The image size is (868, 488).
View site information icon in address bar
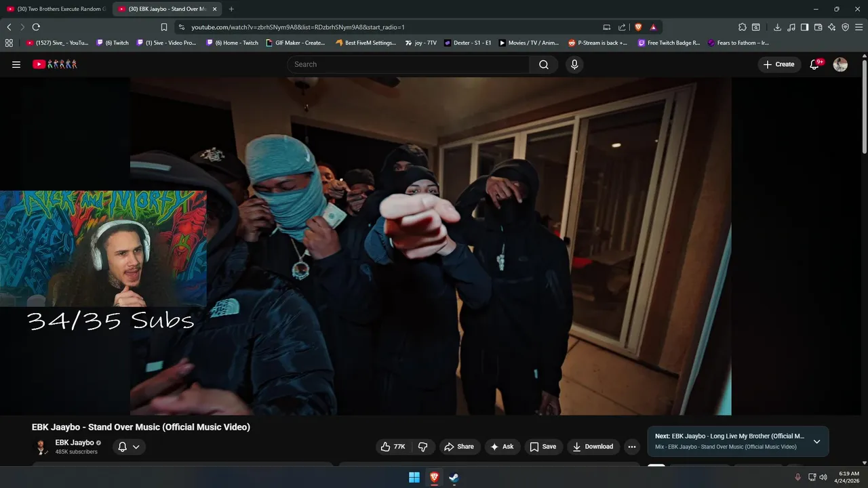(x=181, y=27)
